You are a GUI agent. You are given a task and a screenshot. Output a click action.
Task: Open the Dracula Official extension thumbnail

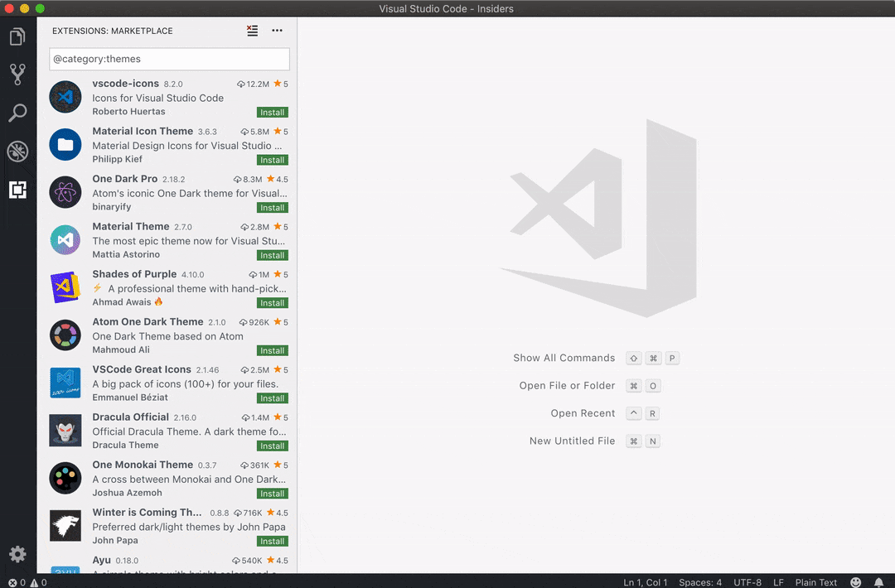[x=65, y=430]
